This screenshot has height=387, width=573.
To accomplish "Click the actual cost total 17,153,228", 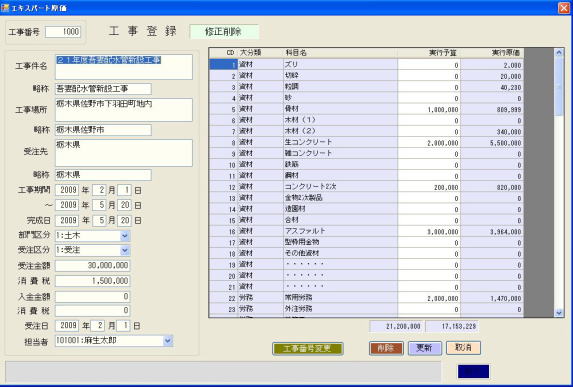I will (452, 326).
